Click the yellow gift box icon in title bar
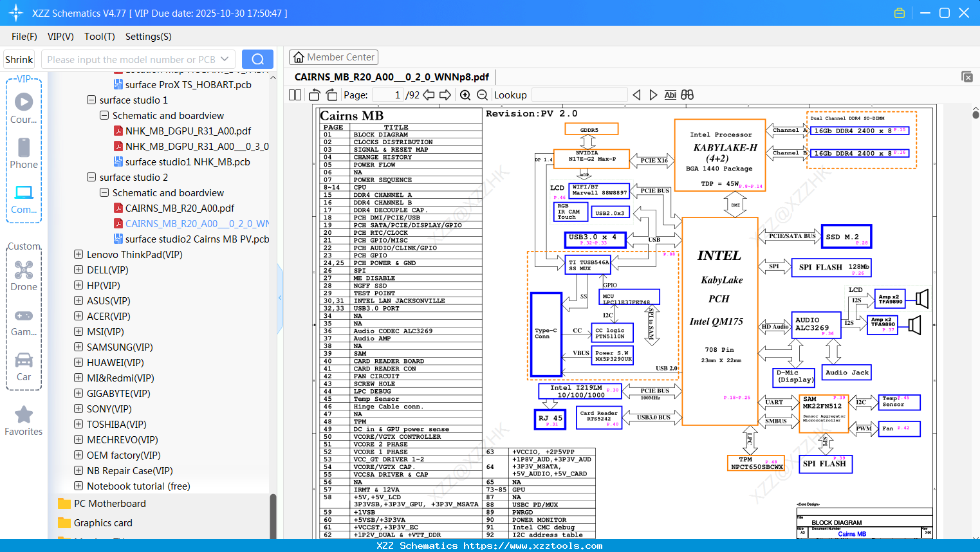 tap(900, 13)
